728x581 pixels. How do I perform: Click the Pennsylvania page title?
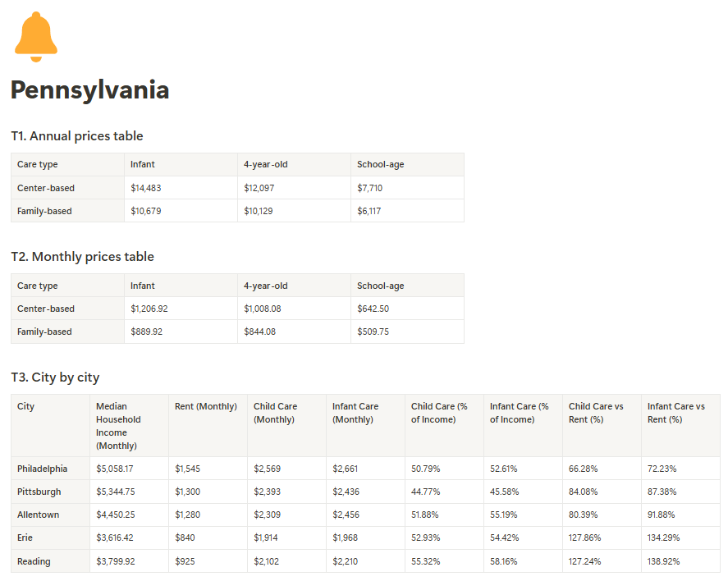(89, 90)
